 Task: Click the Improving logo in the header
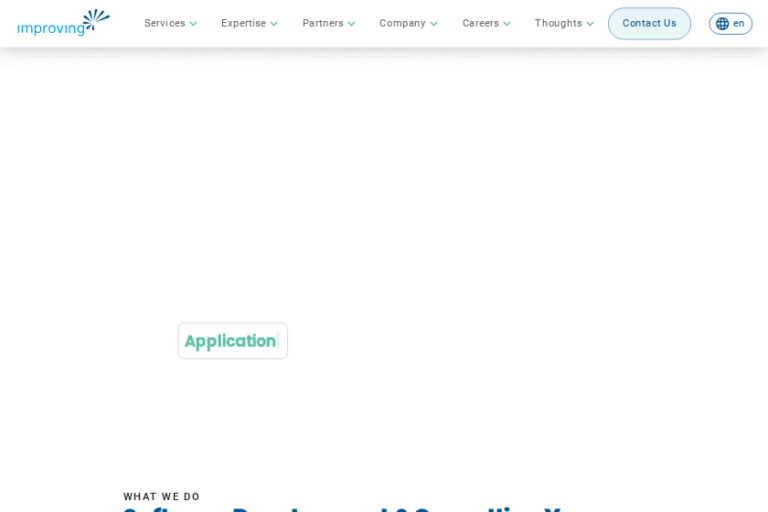pyautogui.click(x=62, y=24)
